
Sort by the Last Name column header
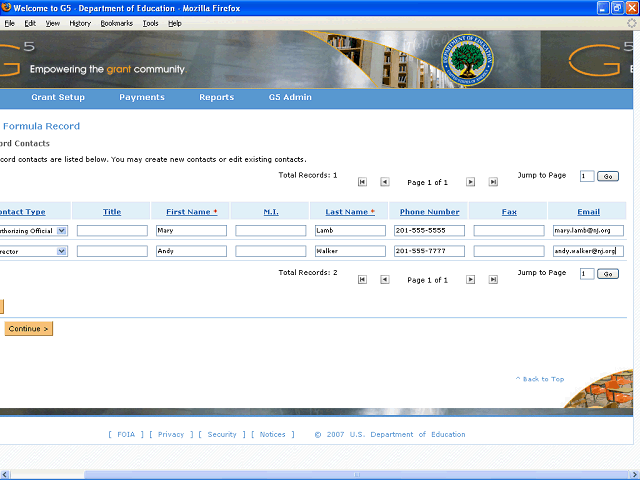pyautogui.click(x=350, y=212)
